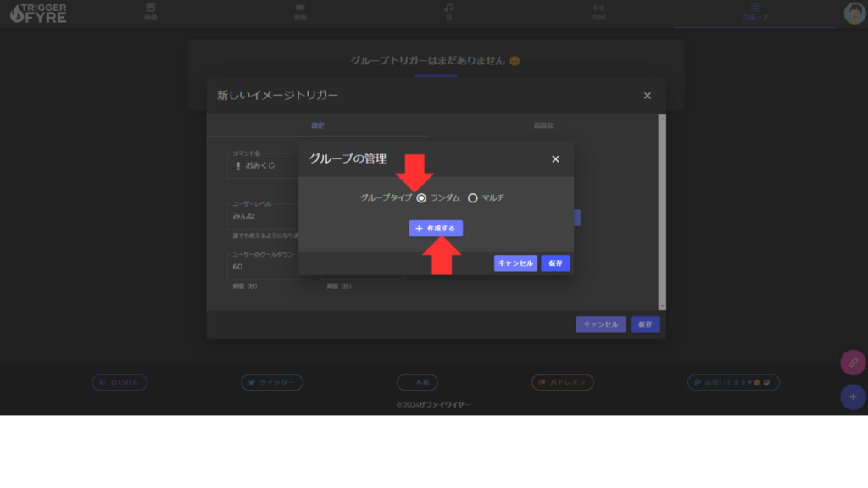
Task: Close the 新しいイメージトリガー dialog with X
Action: pyautogui.click(x=648, y=96)
